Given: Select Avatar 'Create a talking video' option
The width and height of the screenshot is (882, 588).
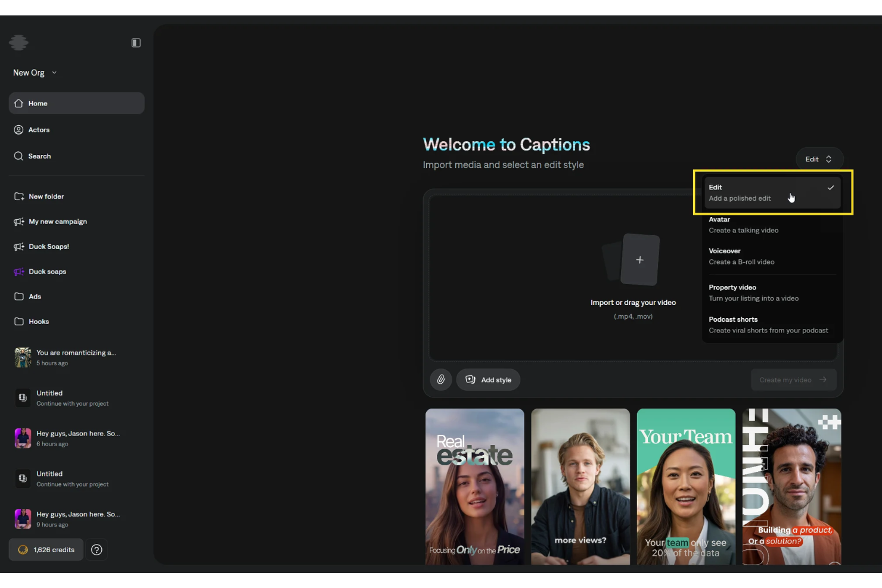Looking at the screenshot, I should tap(772, 225).
